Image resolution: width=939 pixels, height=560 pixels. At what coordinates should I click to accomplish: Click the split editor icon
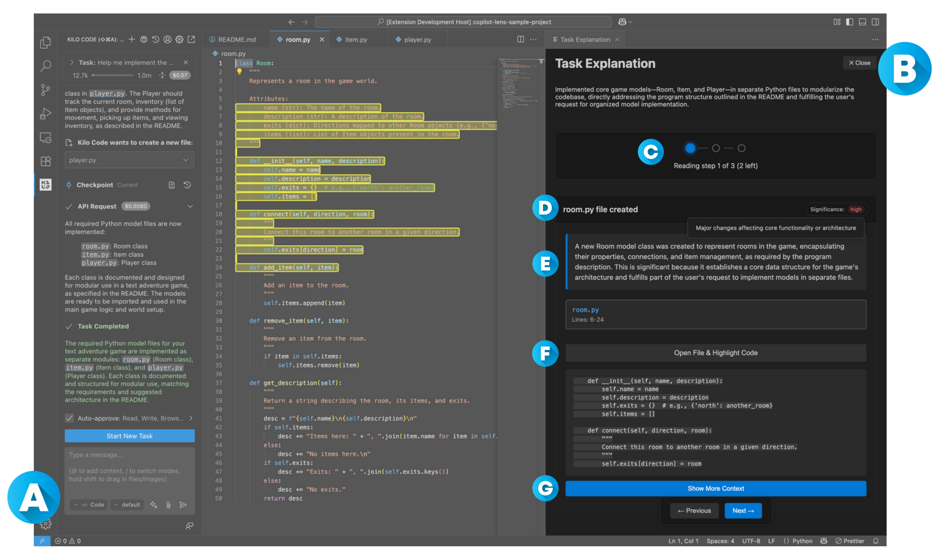[520, 40]
